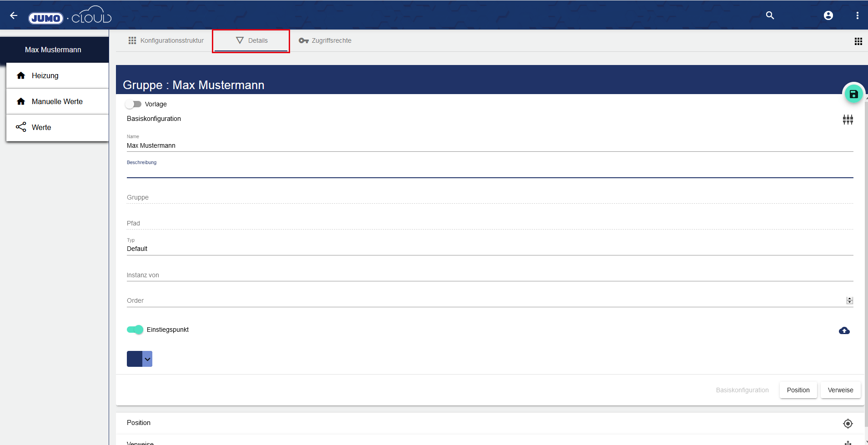The width and height of the screenshot is (868, 445).
Task: Open the Instanz von selector
Action: tap(489, 275)
